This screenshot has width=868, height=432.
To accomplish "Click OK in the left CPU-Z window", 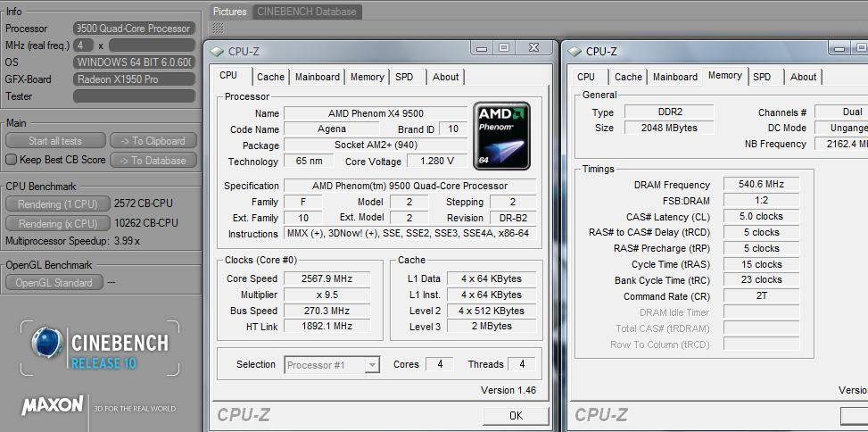I will pyautogui.click(x=516, y=415).
